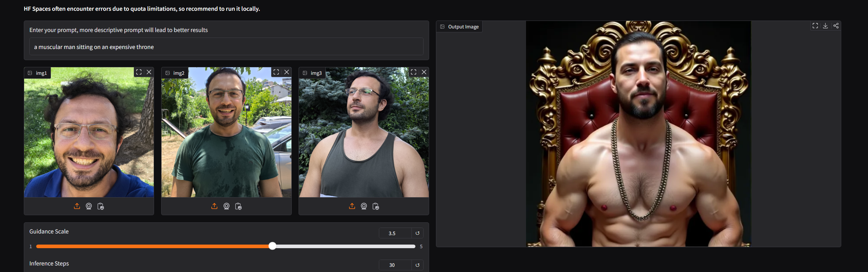The image size is (868, 272).
Task: Remove the img3 image
Action: click(424, 72)
